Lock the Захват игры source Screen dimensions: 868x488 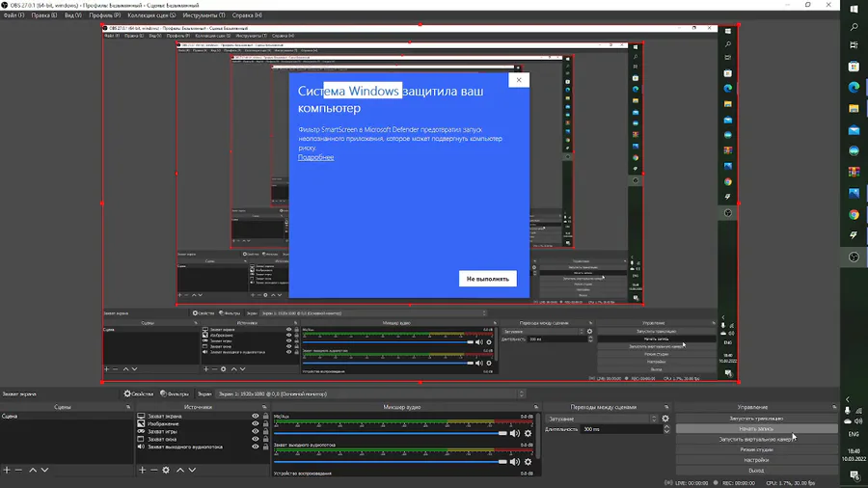pyautogui.click(x=266, y=431)
